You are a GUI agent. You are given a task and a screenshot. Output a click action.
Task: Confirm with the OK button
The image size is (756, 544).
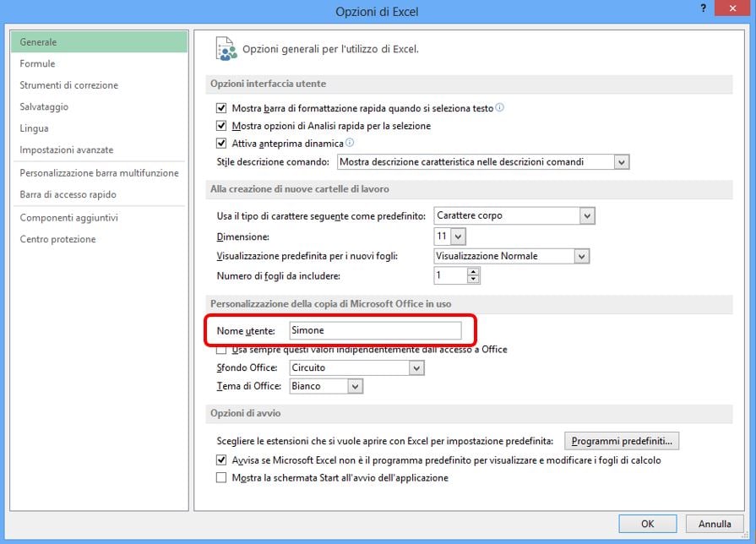(648, 524)
